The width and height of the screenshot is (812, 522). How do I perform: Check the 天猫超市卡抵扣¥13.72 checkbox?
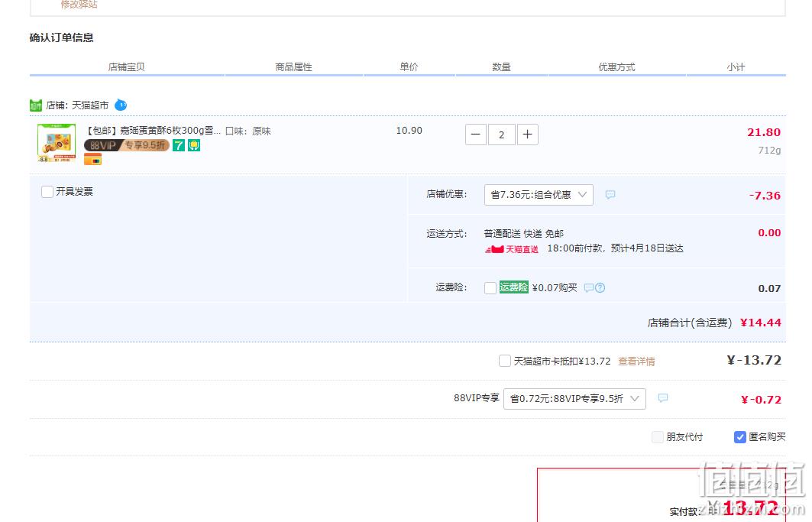[505, 361]
